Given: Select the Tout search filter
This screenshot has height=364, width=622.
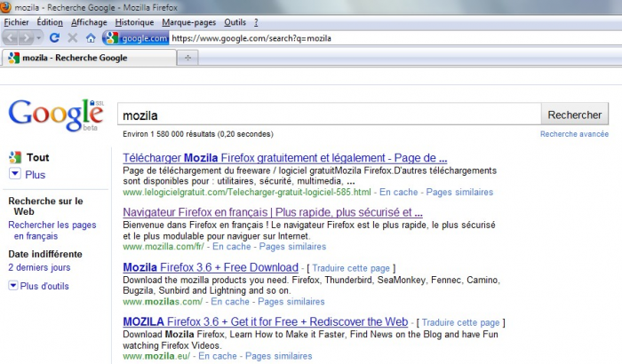Looking at the screenshot, I should [x=37, y=157].
